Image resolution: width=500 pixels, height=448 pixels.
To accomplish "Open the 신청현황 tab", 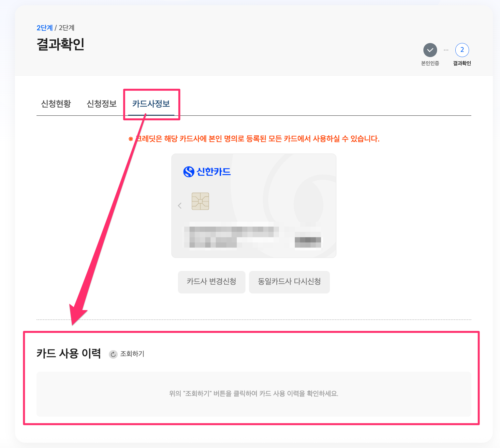I will point(56,104).
